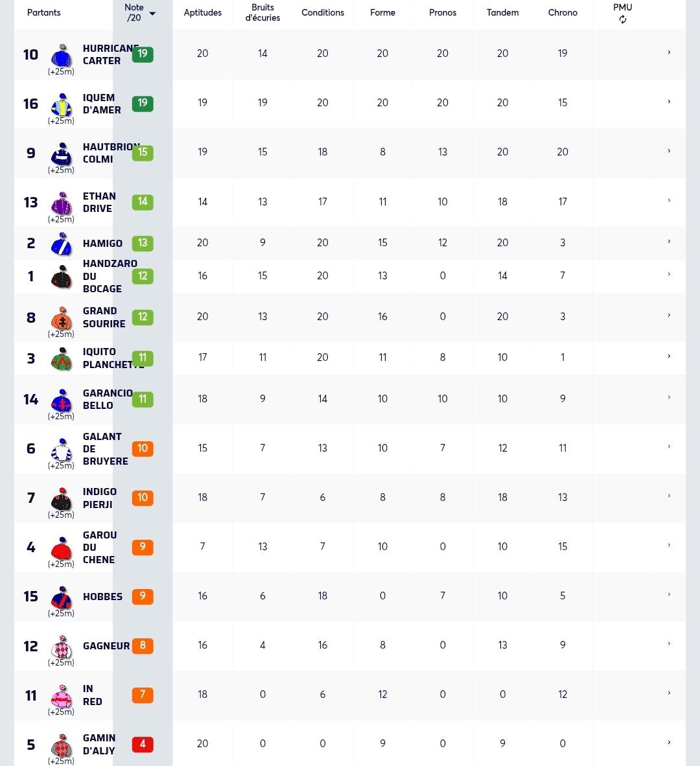
Task: Click the red 4 rating badge
Action: click(x=143, y=744)
